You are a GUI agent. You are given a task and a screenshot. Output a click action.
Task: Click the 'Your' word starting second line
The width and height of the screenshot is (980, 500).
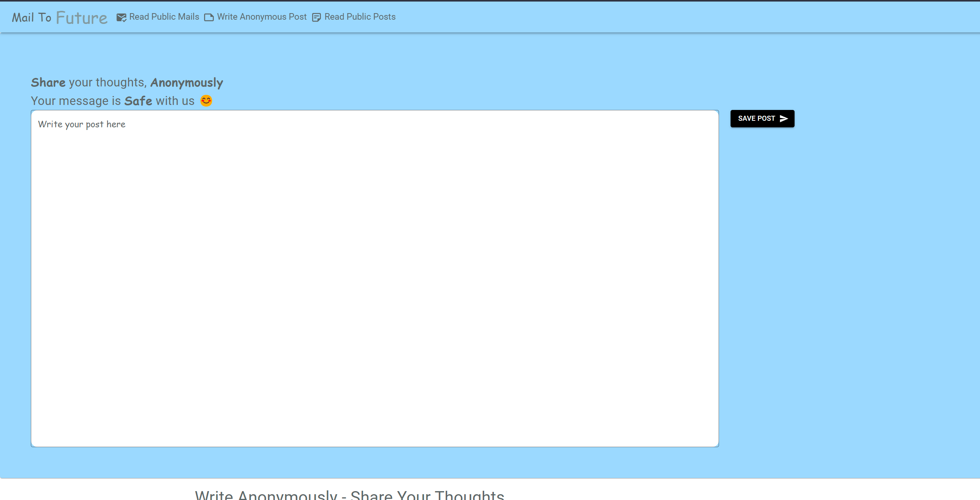click(43, 101)
